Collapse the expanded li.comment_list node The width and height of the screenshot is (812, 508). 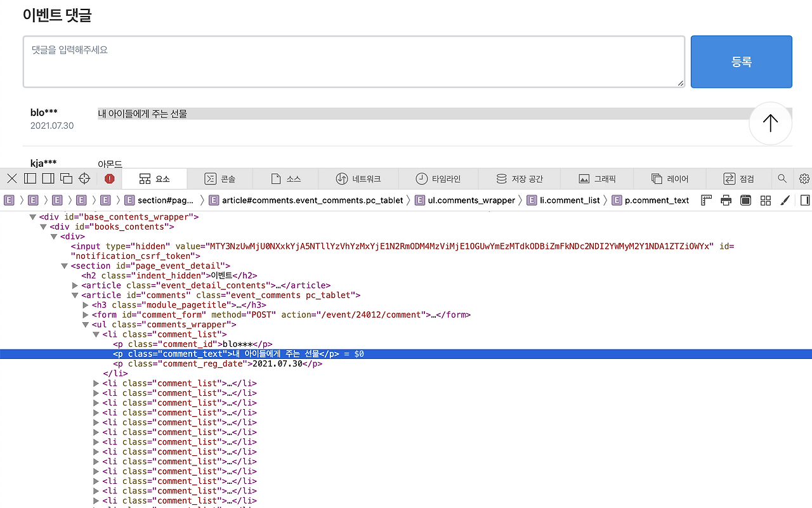pos(96,334)
